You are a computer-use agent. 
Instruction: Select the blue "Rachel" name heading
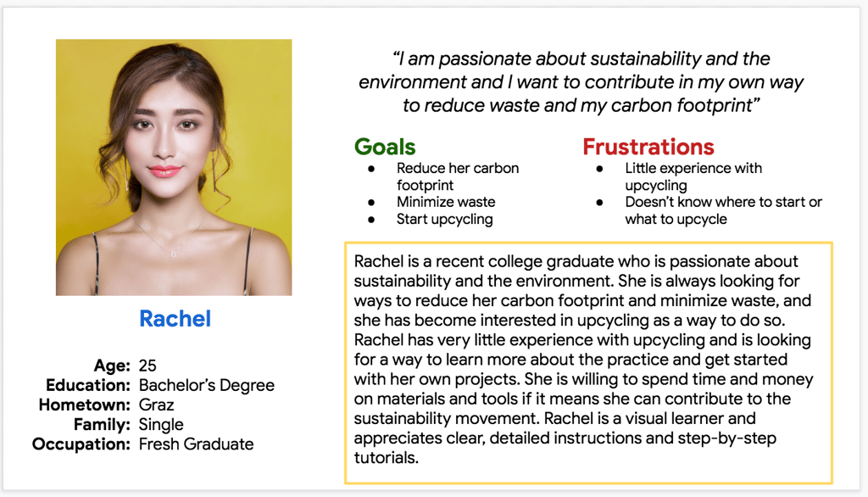175,319
